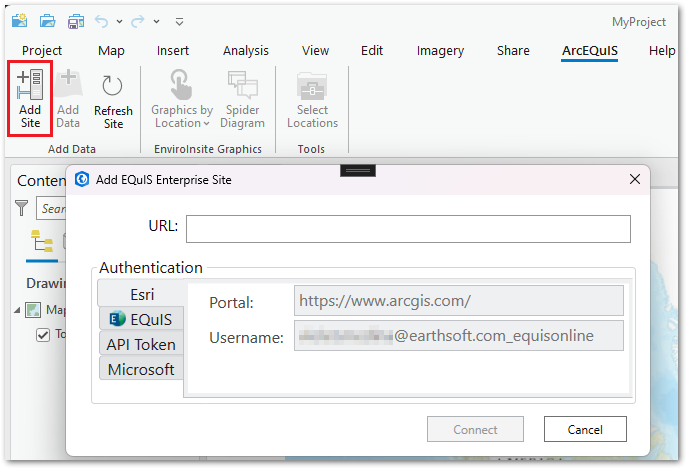Viewport: 687px width, 469px height.
Task: Click the Undo arrow
Action: click(101, 21)
